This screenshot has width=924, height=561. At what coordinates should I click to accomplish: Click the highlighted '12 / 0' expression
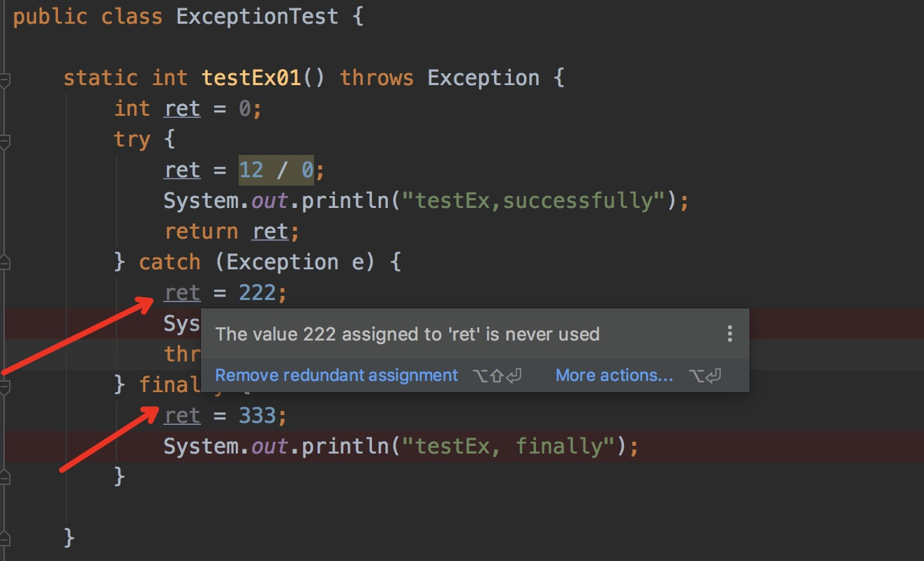276,170
